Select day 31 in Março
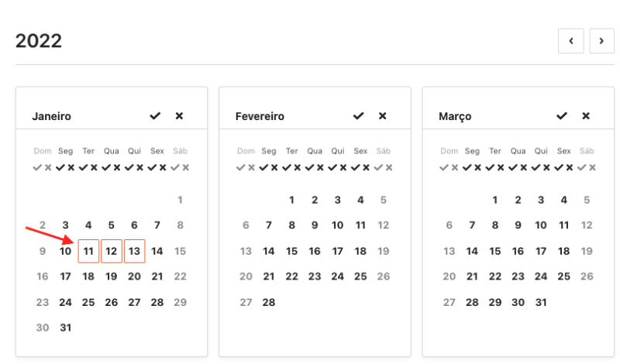Screen dimensions: 620x364 pos(541,302)
